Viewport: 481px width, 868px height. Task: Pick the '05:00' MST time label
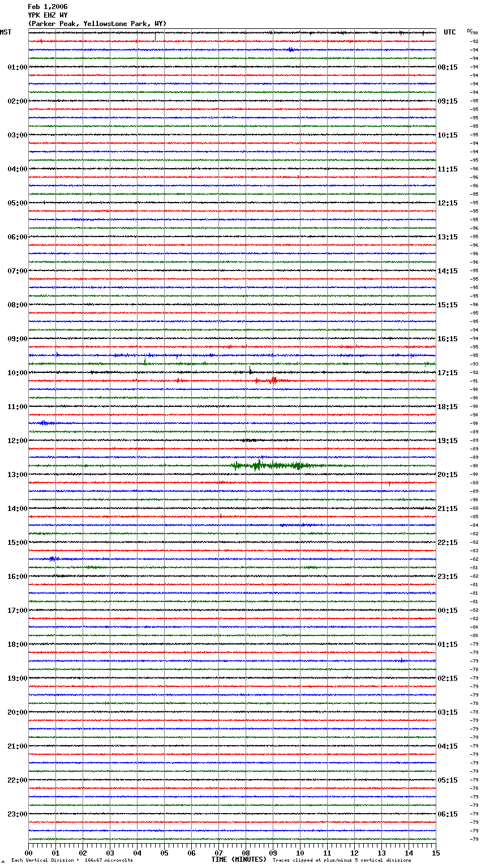[18, 203]
